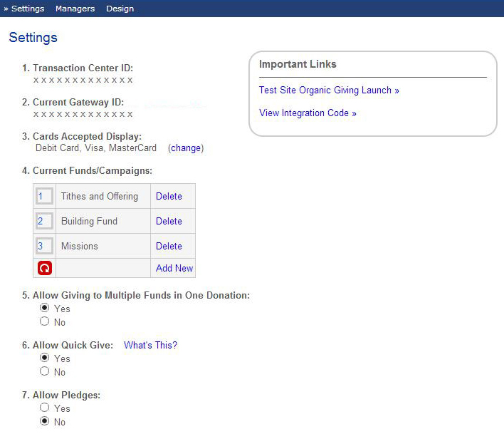This screenshot has height=434, width=504.
Task: Click Add New fund link
Action: click(x=174, y=268)
